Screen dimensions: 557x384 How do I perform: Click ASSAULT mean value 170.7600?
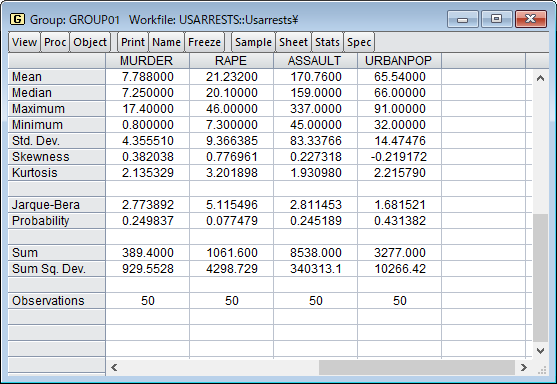point(316,77)
